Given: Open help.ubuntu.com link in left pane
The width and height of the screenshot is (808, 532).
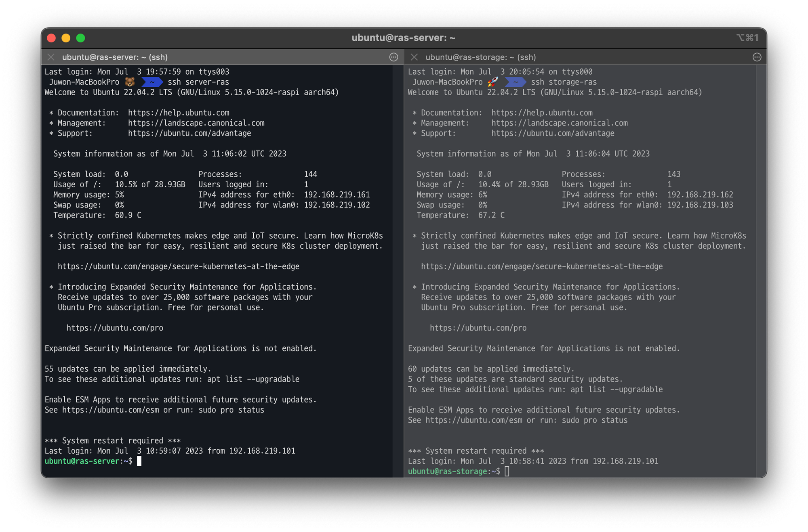Looking at the screenshot, I should 179,113.
